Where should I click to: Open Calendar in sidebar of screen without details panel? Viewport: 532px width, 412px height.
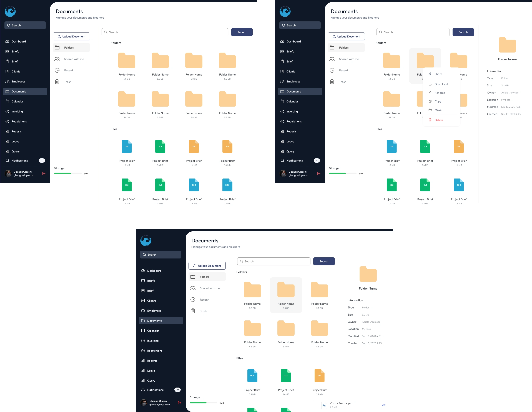pos(25,101)
